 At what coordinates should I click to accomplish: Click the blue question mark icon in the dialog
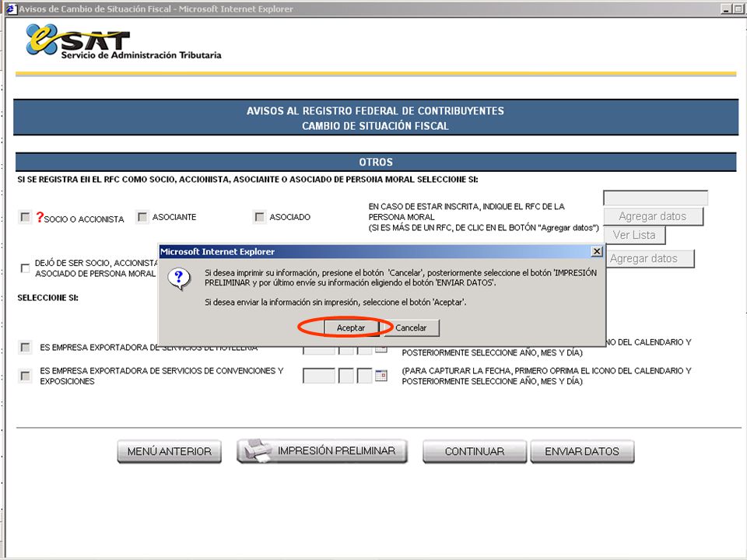[179, 278]
